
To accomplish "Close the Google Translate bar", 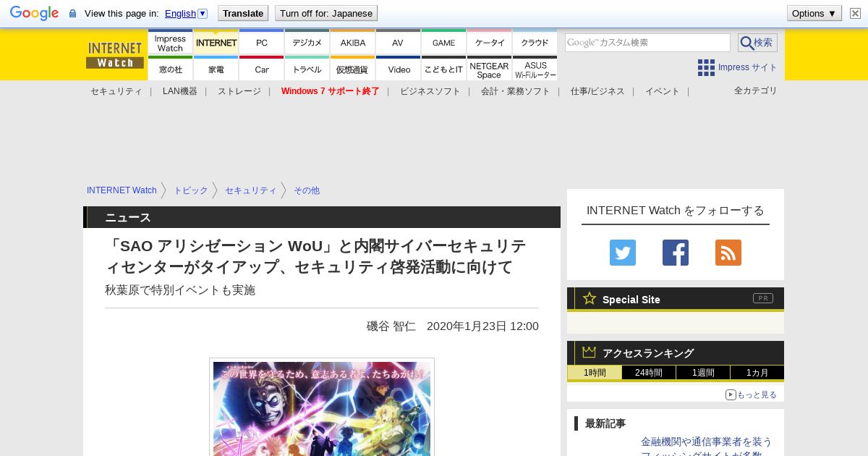I will tap(855, 13).
